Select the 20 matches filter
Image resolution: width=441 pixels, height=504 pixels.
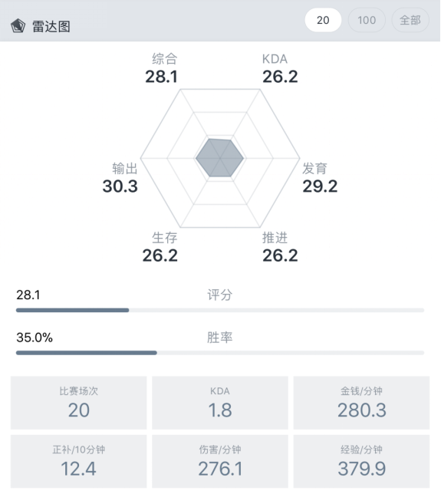(323, 20)
